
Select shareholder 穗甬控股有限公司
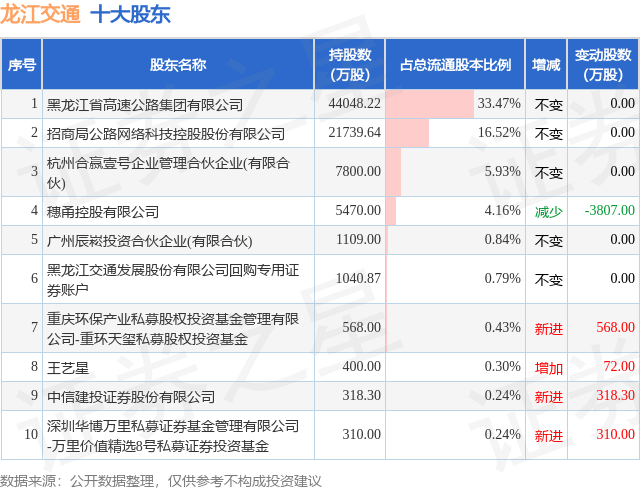click(102, 212)
